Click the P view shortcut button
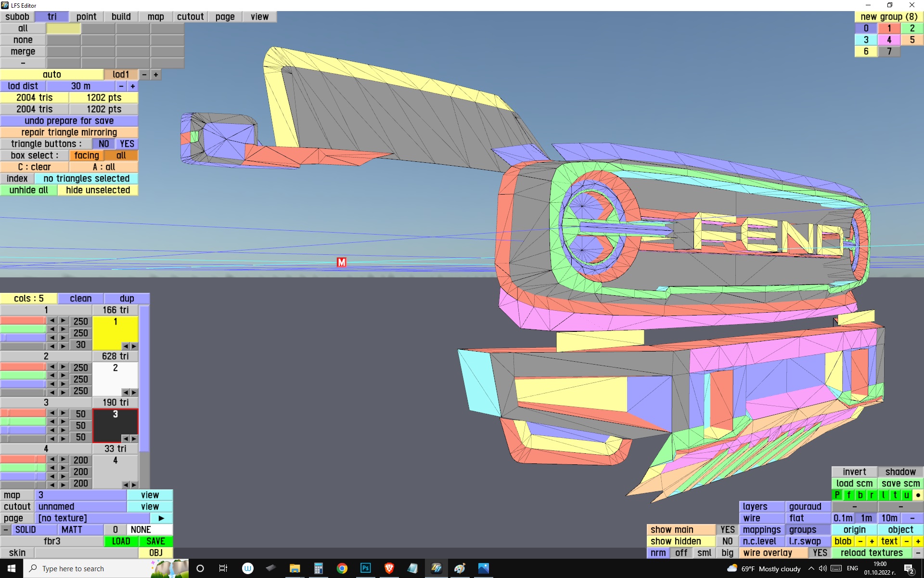The width and height of the screenshot is (924, 578). [837, 495]
